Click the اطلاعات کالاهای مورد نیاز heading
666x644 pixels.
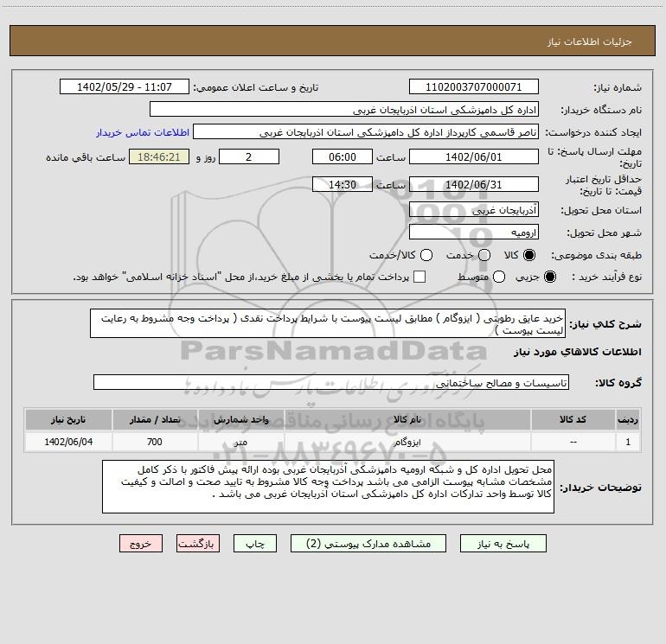click(x=578, y=352)
